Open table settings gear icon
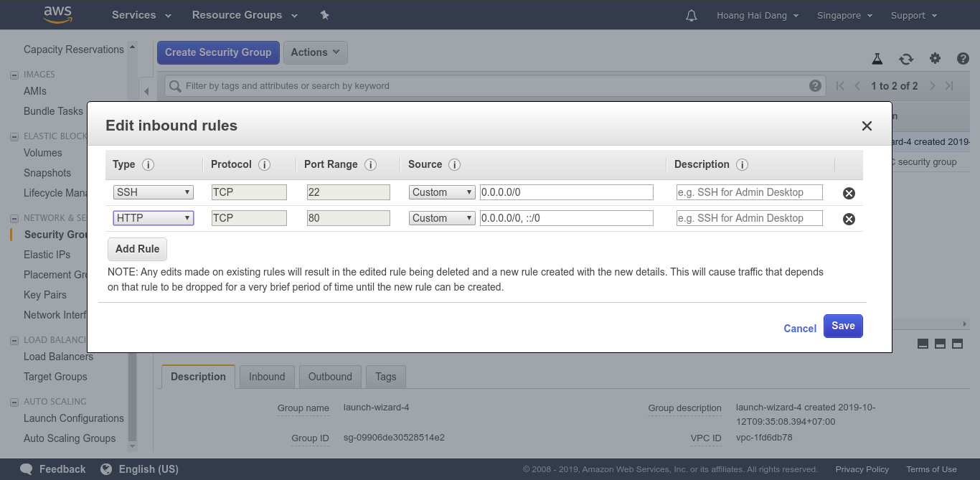This screenshot has height=480, width=980. (x=935, y=59)
